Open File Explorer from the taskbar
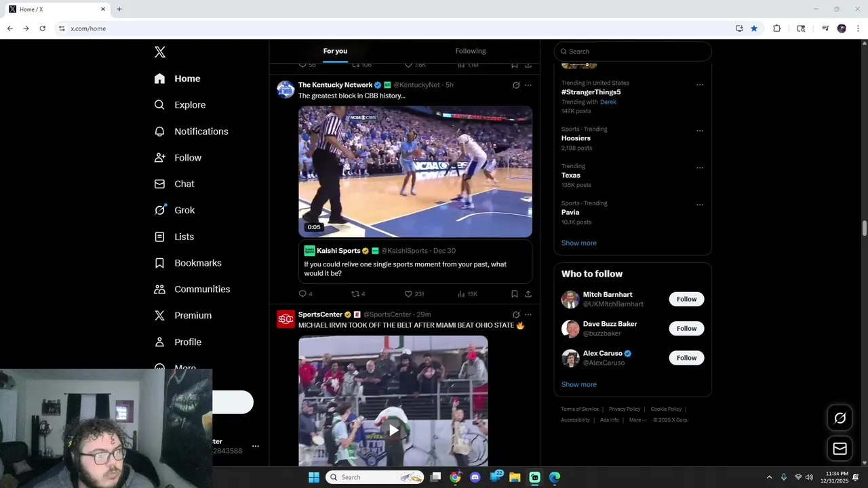 (x=515, y=477)
